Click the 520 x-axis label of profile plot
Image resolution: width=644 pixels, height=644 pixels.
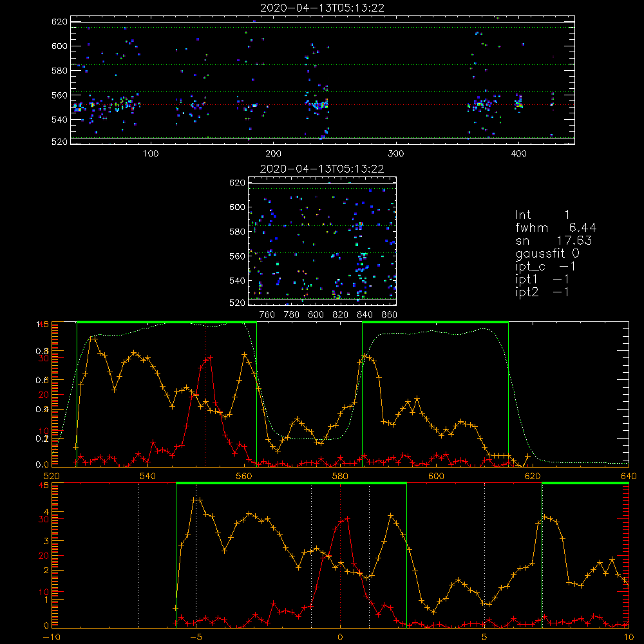pos(52,476)
